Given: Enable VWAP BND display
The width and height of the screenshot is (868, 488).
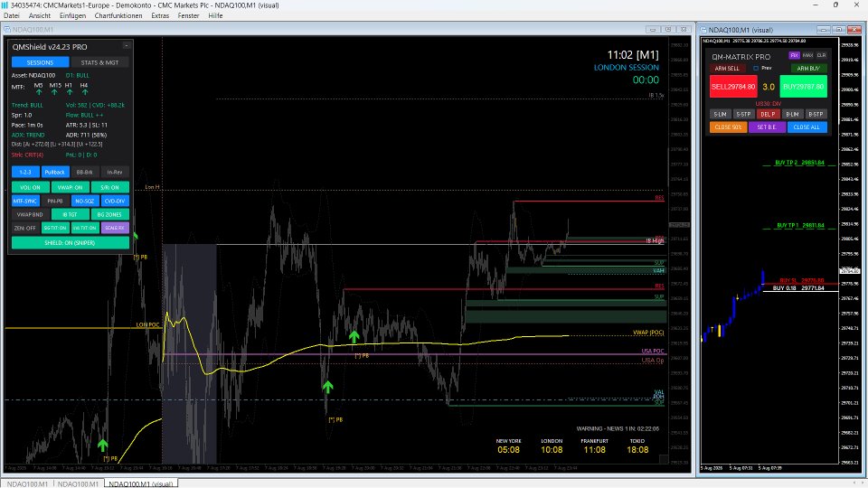Looking at the screenshot, I should click(31, 214).
